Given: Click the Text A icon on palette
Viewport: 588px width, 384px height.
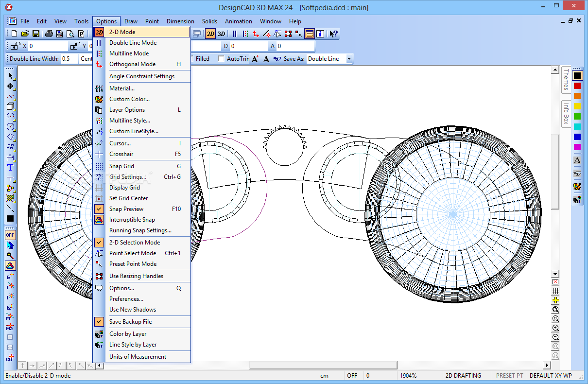Looking at the screenshot, I should click(x=577, y=160).
